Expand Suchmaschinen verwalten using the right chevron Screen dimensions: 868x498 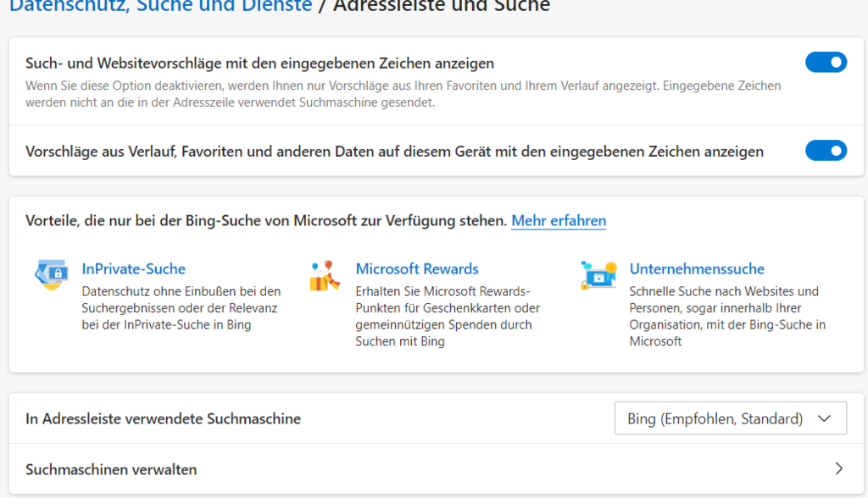click(x=838, y=468)
